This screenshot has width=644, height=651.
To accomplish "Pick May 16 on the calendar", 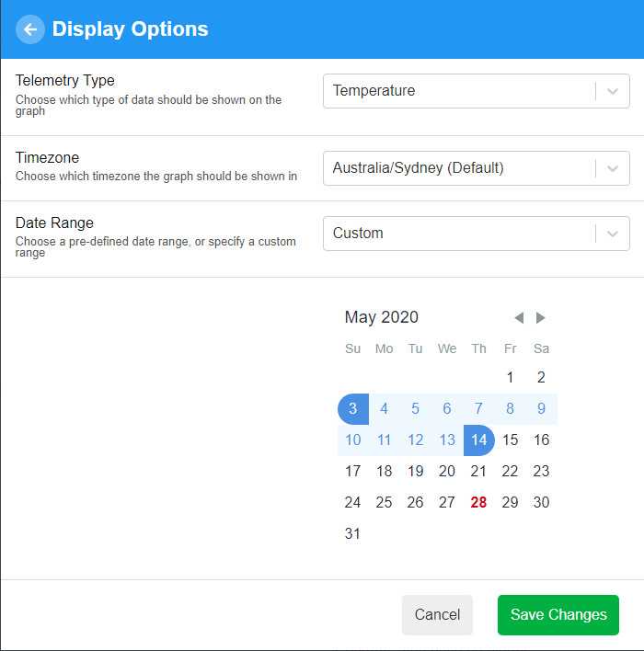I will coord(541,440).
